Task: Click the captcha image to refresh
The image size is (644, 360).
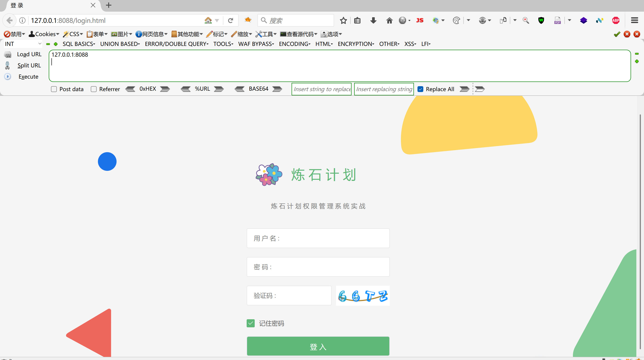Action: pos(362,296)
